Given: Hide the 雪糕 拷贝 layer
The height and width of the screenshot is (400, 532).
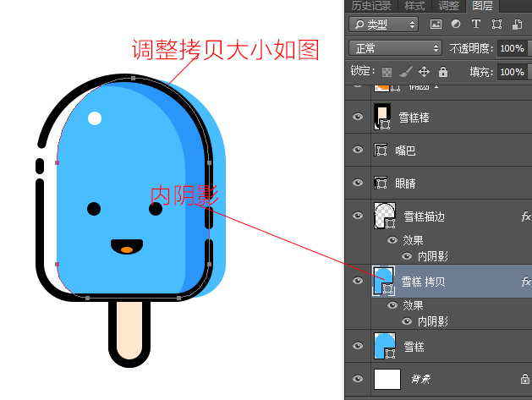Looking at the screenshot, I should click(358, 281).
